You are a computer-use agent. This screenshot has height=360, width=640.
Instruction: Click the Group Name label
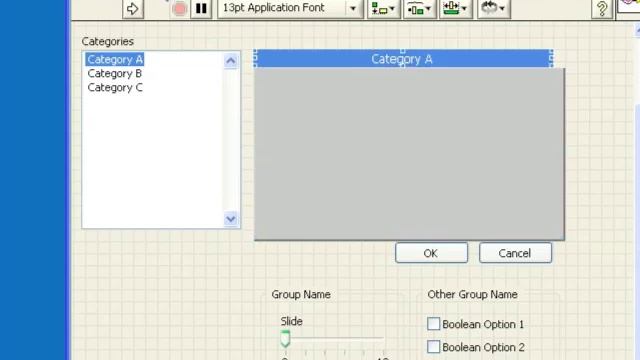pyautogui.click(x=301, y=295)
